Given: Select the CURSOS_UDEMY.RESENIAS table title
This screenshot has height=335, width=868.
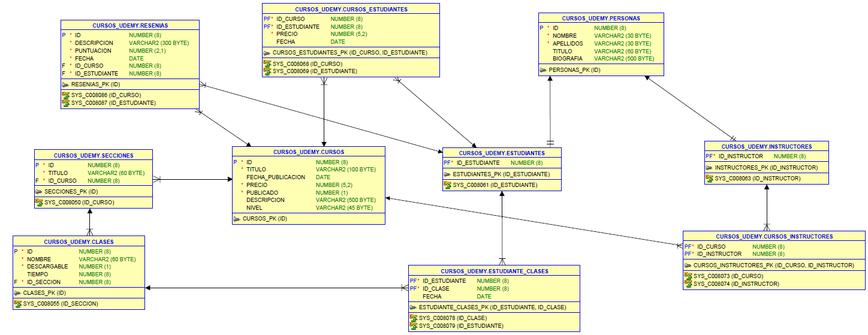Looking at the screenshot, I should click(130, 26).
